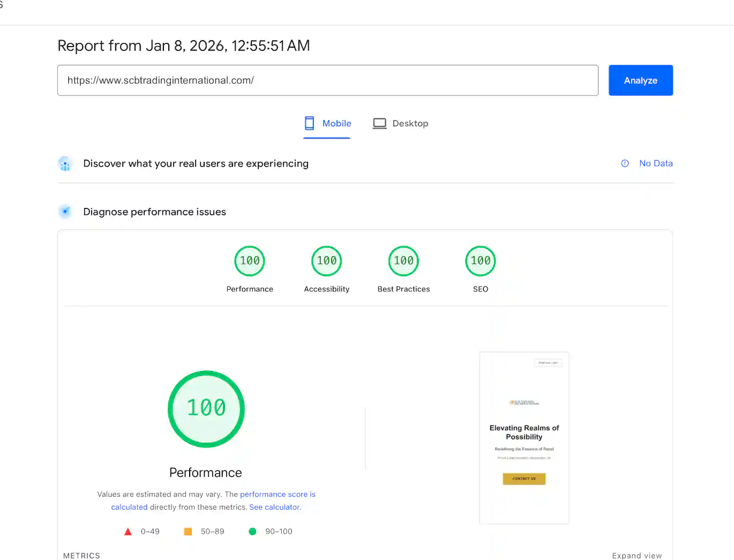Click the Diagnose performance issues lab icon
Image resolution: width=734 pixels, height=560 pixels.
pyautogui.click(x=65, y=211)
